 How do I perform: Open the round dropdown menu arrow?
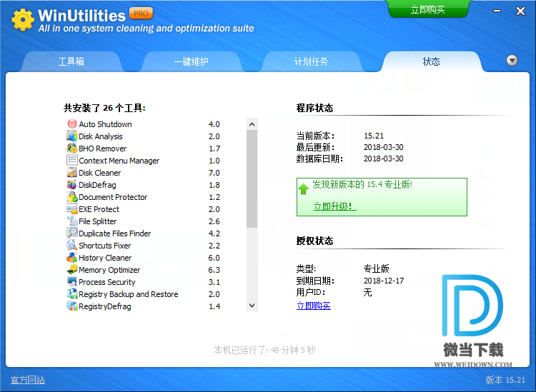(512, 61)
